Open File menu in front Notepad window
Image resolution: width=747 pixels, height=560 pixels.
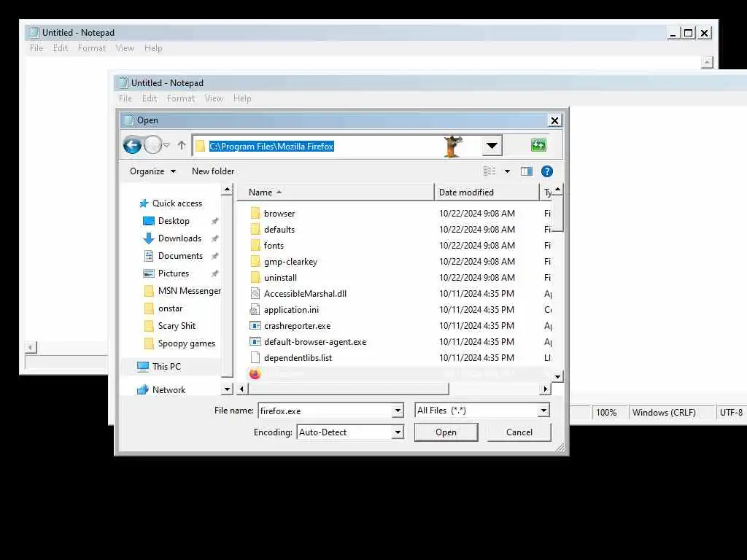click(x=125, y=98)
